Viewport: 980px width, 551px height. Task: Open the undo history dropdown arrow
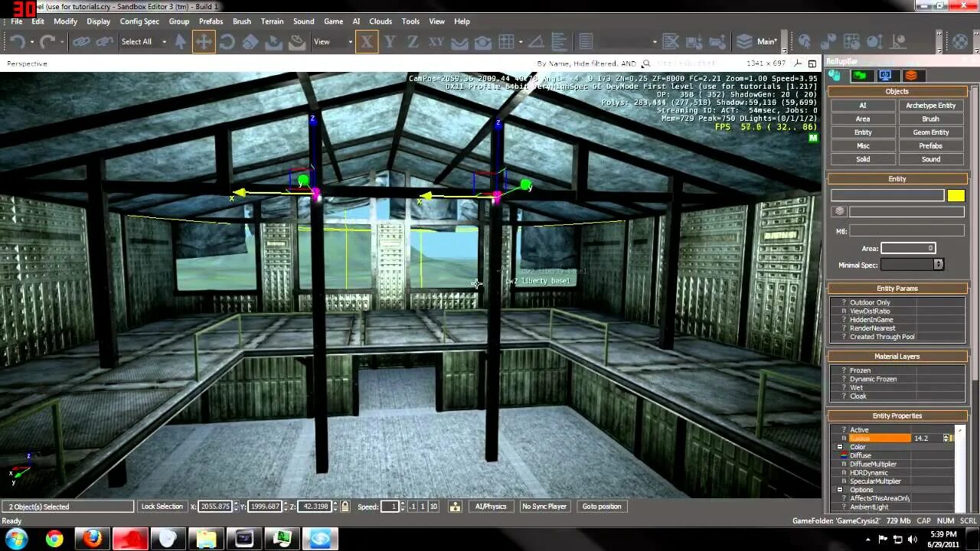(x=32, y=42)
